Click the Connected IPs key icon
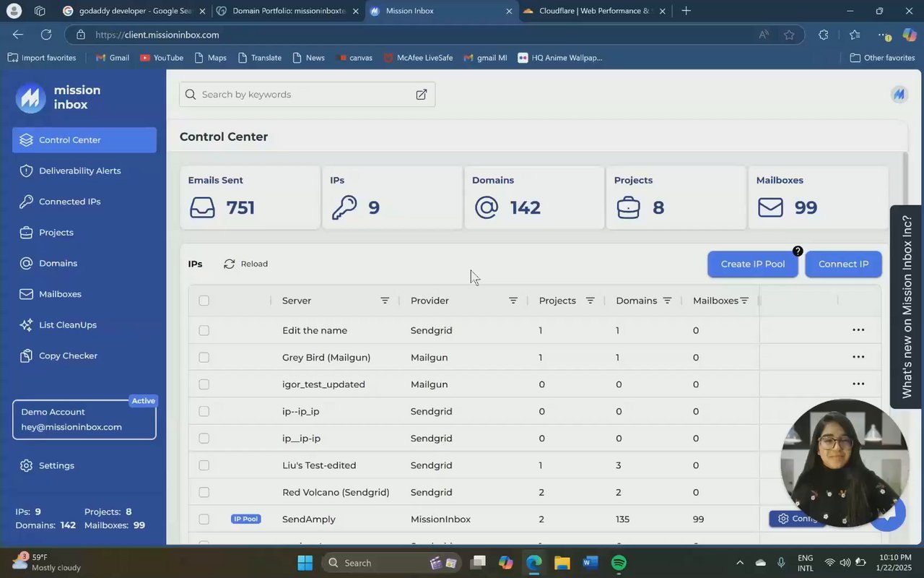The height and width of the screenshot is (578, 924). 27,202
